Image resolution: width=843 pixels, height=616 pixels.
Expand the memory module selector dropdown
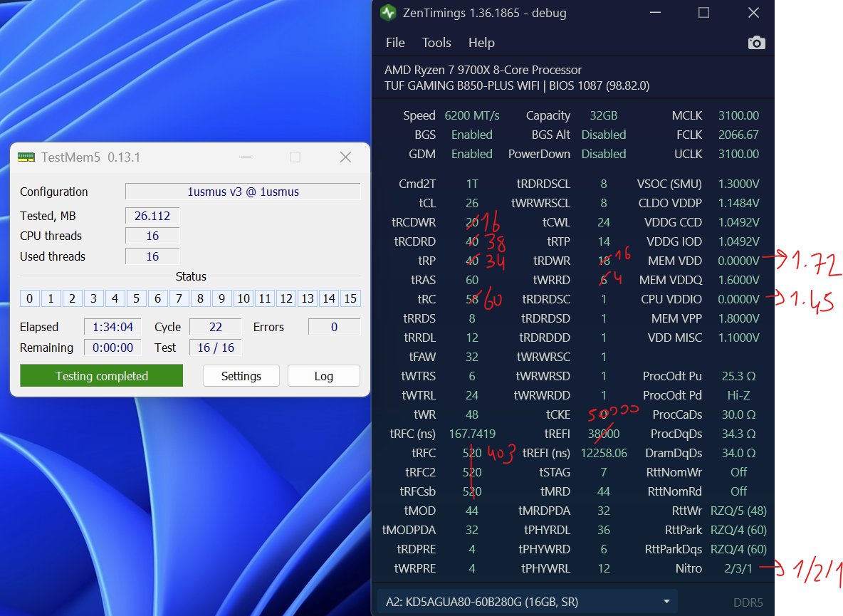pos(527,602)
